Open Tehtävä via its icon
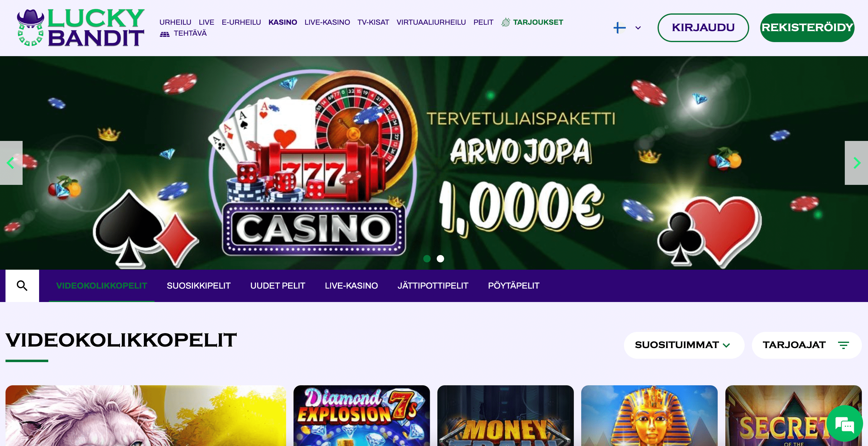The height and width of the screenshot is (446, 868). click(164, 34)
